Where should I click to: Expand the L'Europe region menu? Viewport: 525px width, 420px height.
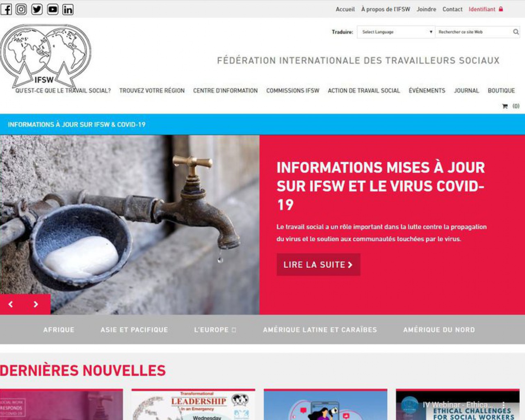click(215, 330)
